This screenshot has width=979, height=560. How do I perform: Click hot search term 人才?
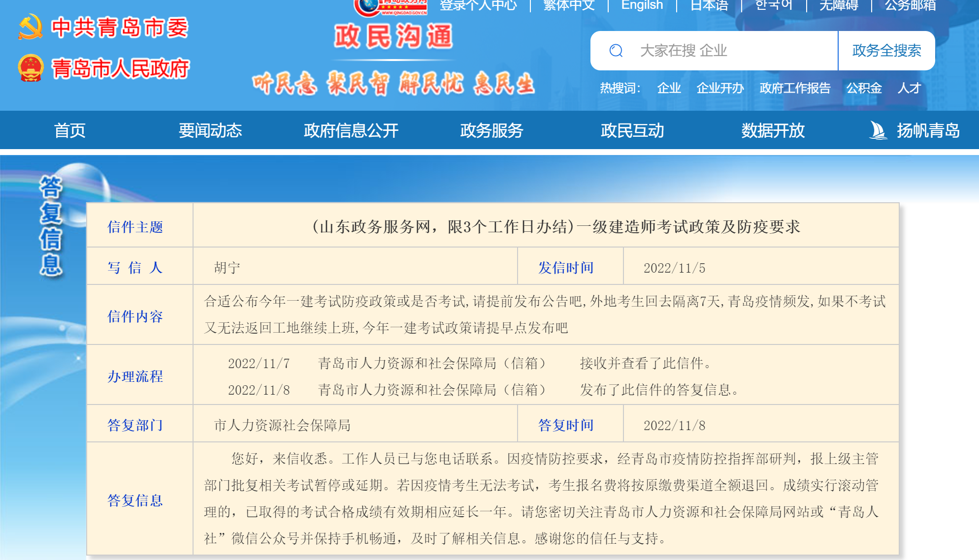[x=909, y=88]
